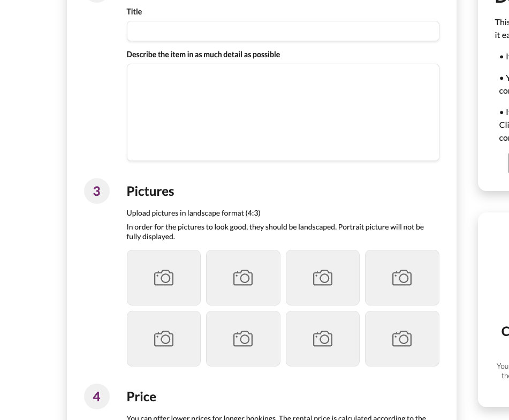Click the partially visible button in right sidebar card
The image size is (509, 420).
coord(507,163)
